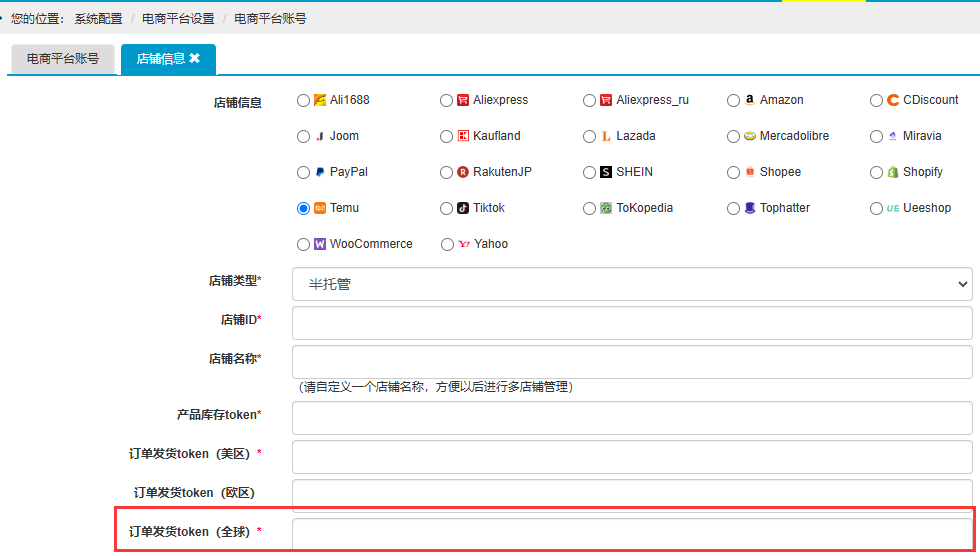Pick the Shopee radio button

(x=733, y=172)
